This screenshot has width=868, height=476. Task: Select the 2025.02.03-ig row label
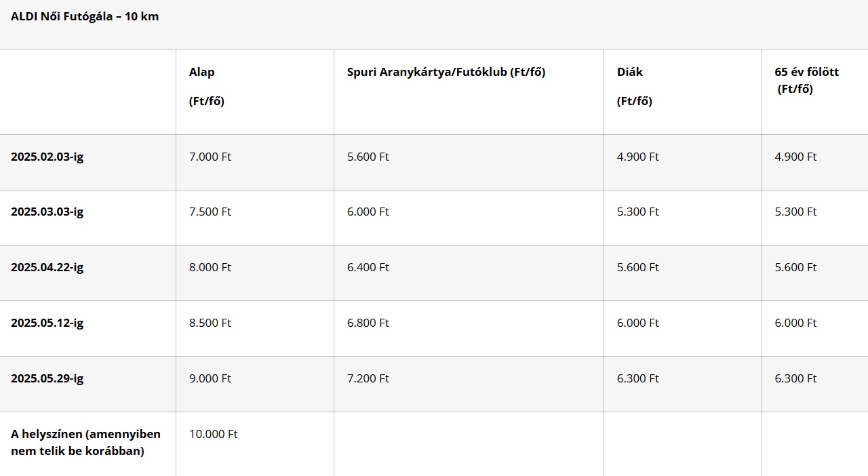pyautogui.click(x=47, y=157)
